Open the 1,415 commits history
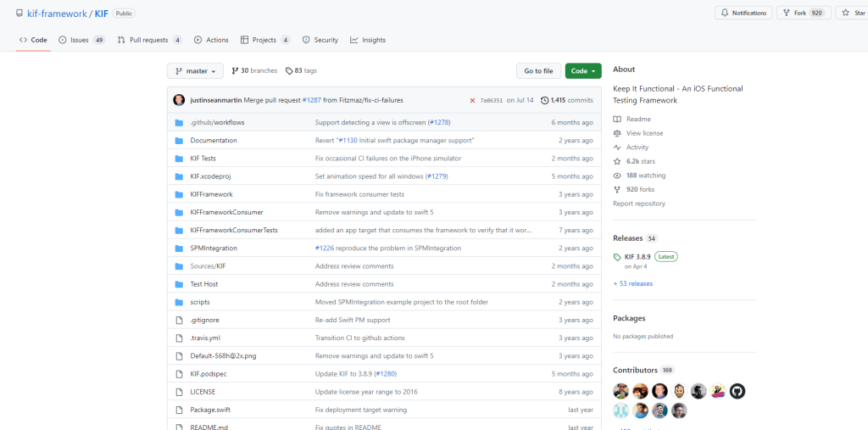 tap(567, 100)
